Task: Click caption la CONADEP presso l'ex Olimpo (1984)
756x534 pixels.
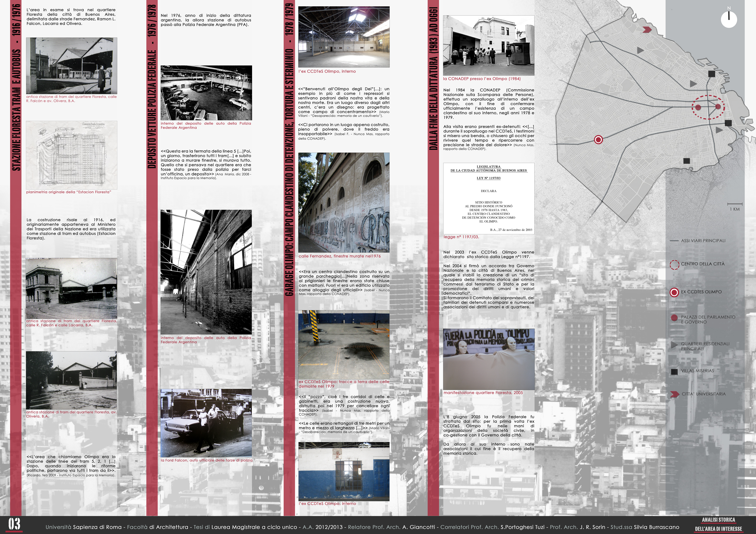Action: [482, 79]
